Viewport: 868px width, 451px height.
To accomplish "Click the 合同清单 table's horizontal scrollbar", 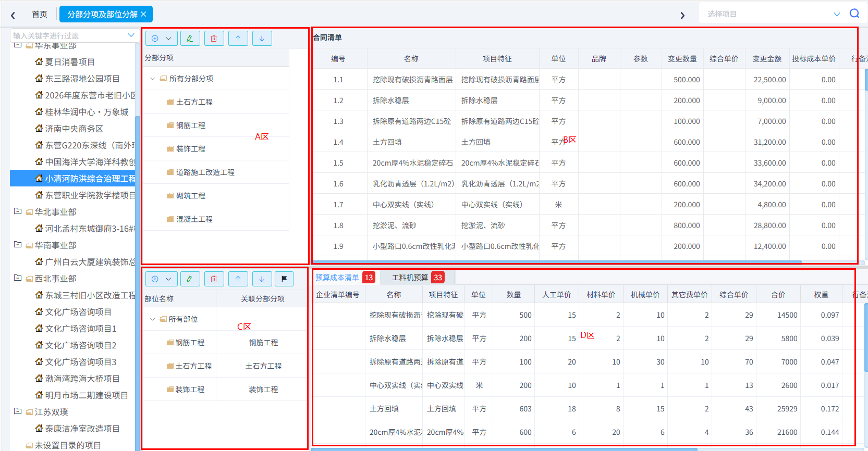I will 557,262.
